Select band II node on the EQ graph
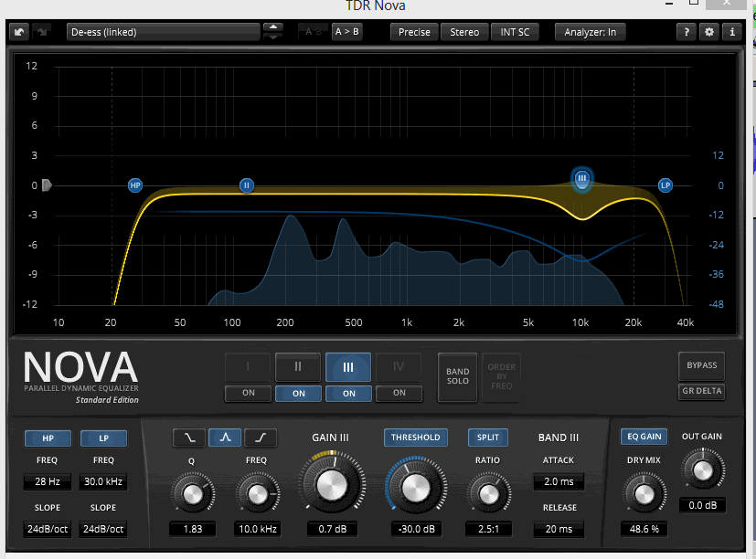 point(247,185)
